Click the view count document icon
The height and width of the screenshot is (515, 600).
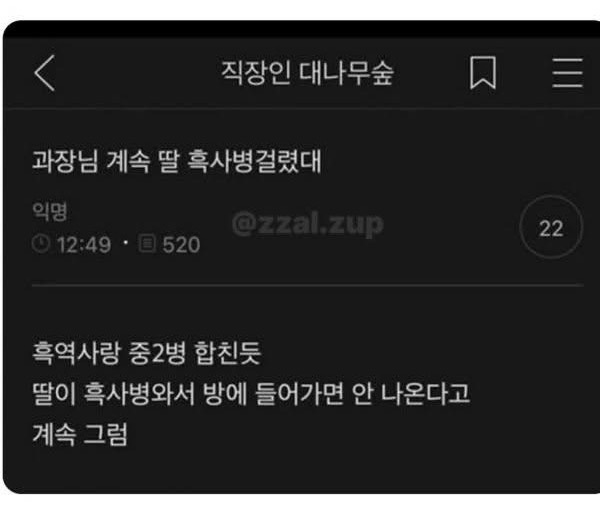pos(147,244)
